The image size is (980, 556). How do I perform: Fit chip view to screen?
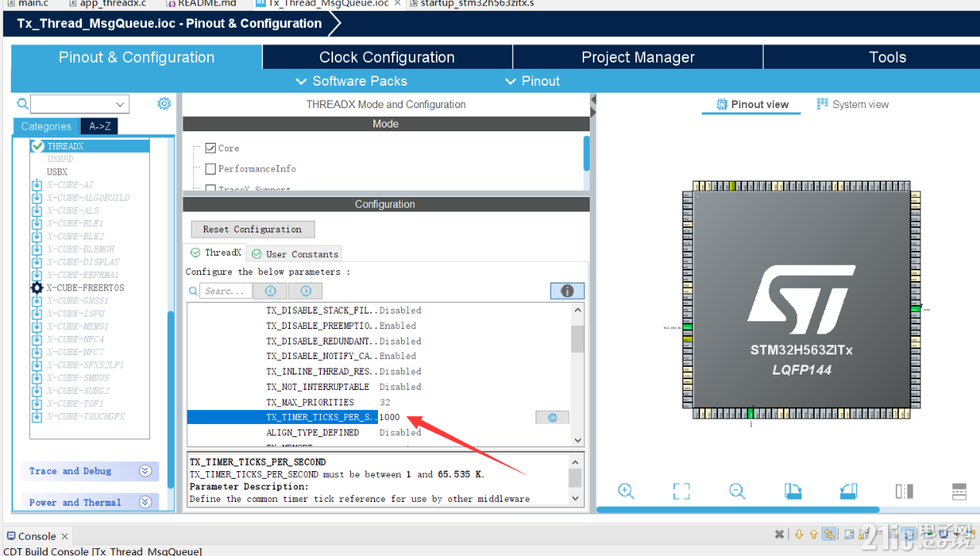tap(681, 491)
